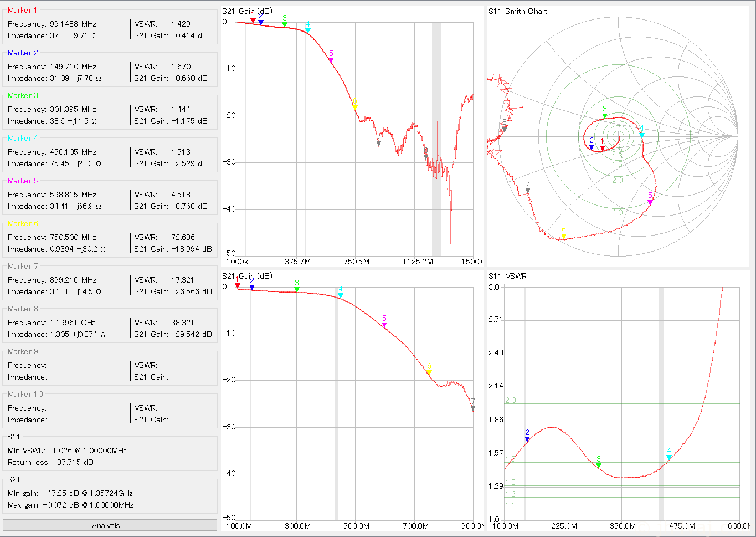Select gray marker 8 on top S21 Gain chart
Viewport: 756px width, 537px height.
coord(426,157)
